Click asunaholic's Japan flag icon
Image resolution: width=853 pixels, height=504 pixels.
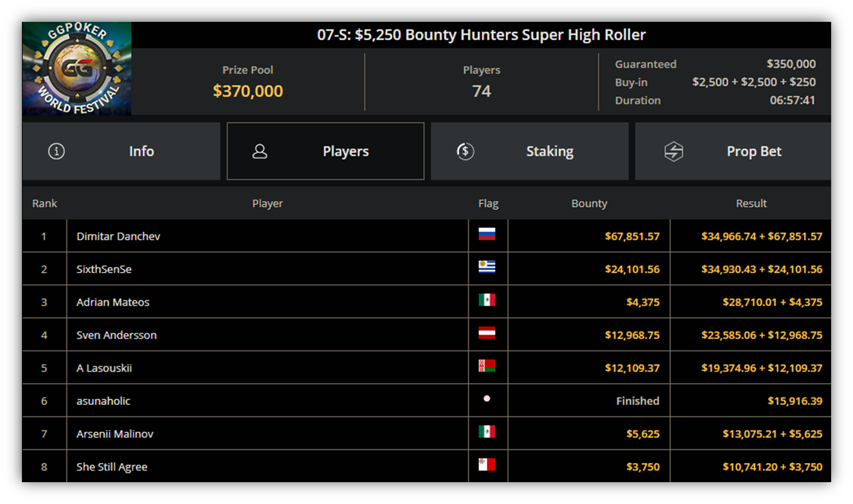click(487, 399)
